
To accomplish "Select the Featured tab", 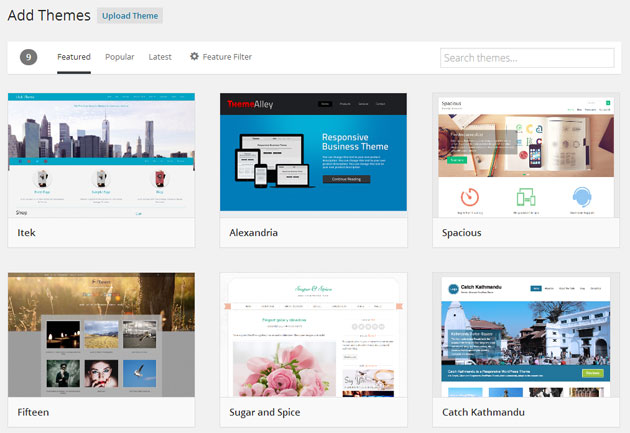I will coord(74,57).
